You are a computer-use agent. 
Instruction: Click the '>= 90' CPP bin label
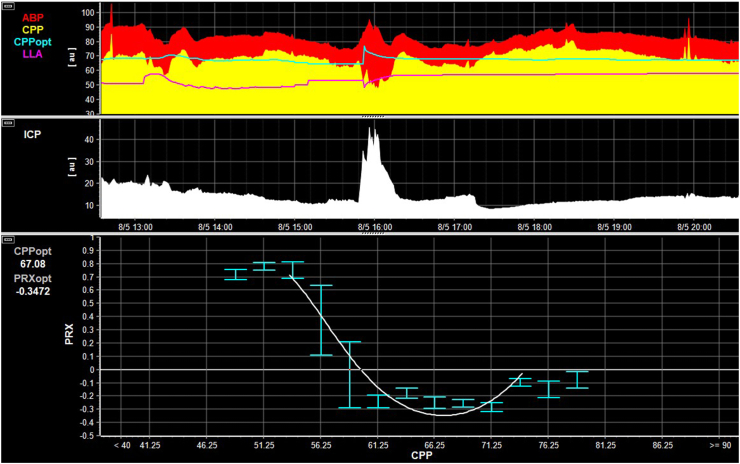click(x=719, y=444)
